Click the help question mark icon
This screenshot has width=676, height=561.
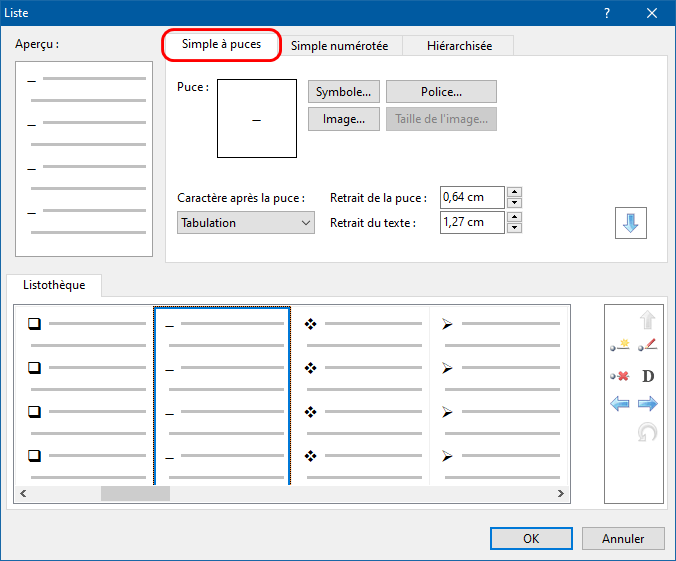coord(607,13)
